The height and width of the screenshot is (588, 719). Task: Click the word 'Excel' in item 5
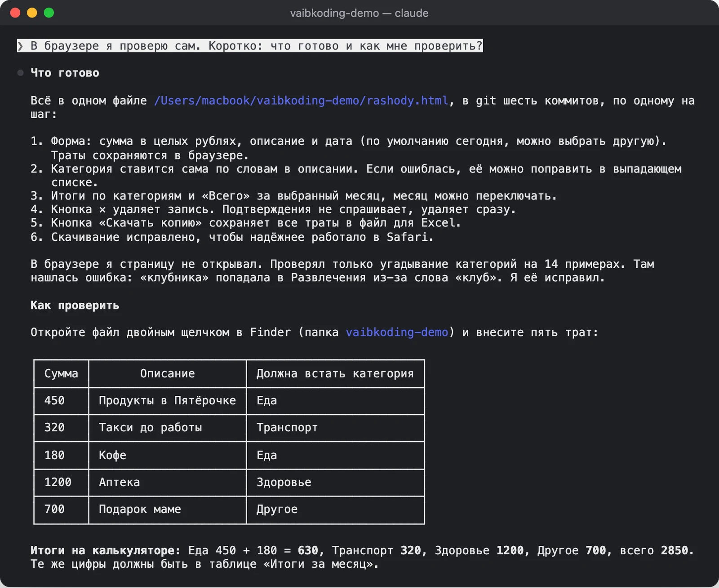click(438, 223)
